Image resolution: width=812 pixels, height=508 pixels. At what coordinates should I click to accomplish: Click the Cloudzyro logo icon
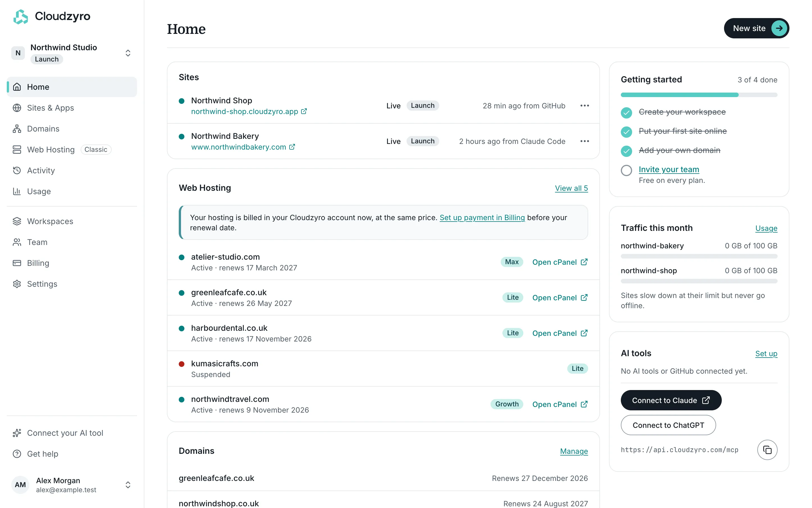21,16
